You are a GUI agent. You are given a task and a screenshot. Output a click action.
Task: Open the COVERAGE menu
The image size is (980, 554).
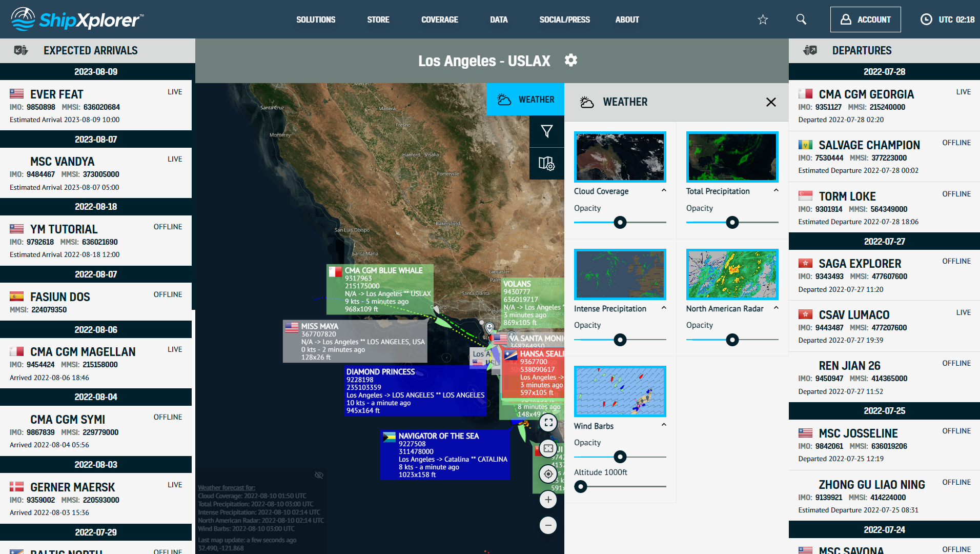(x=439, y=19)
